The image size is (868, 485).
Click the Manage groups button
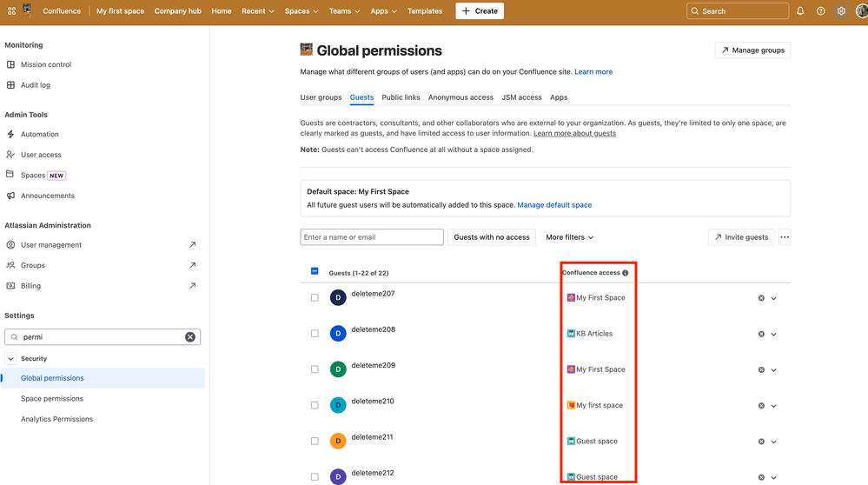[x=752, y=50]
